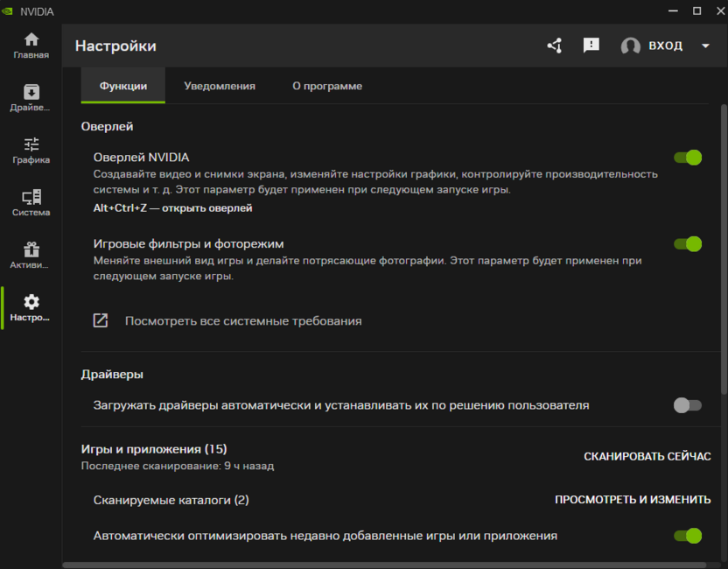
Task: Click the Сканируемые каталоги (2) text
Action: point(171,500)
